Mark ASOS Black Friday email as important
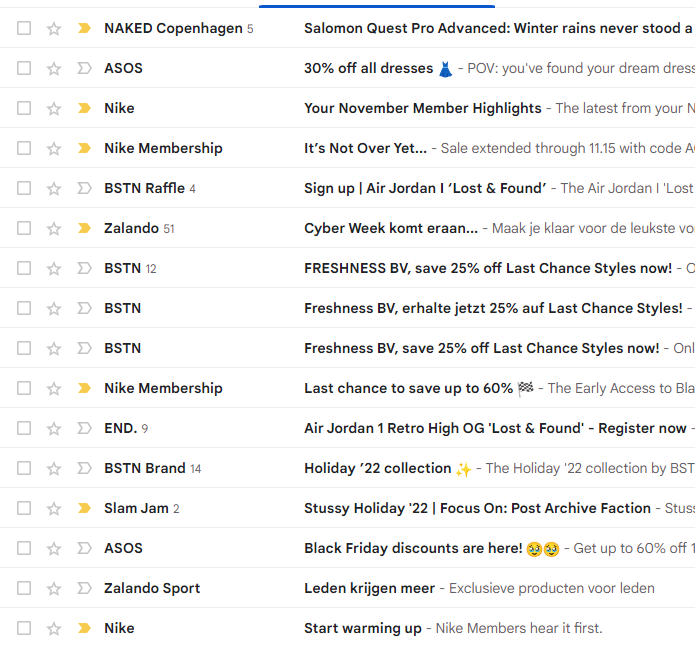 click(84, 548)
